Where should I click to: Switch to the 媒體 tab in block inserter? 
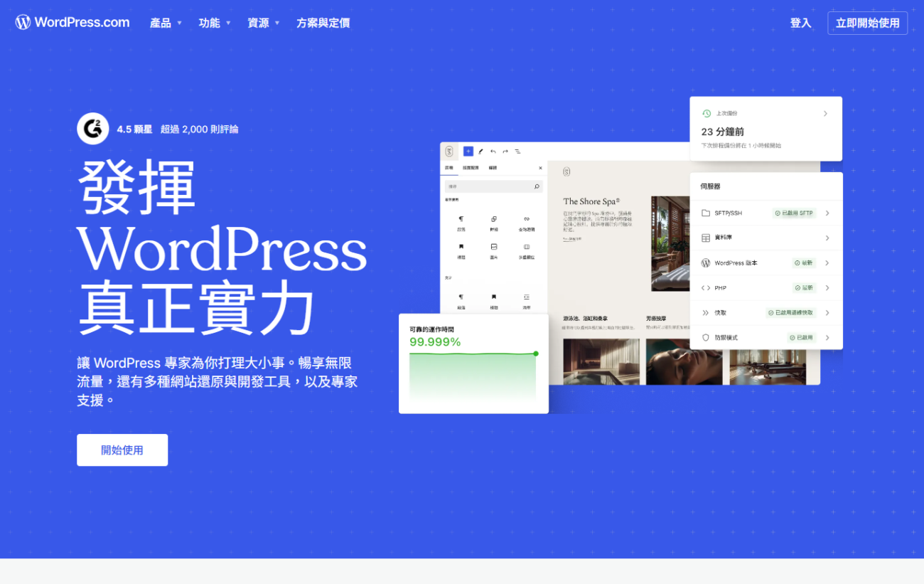(493, 167)
